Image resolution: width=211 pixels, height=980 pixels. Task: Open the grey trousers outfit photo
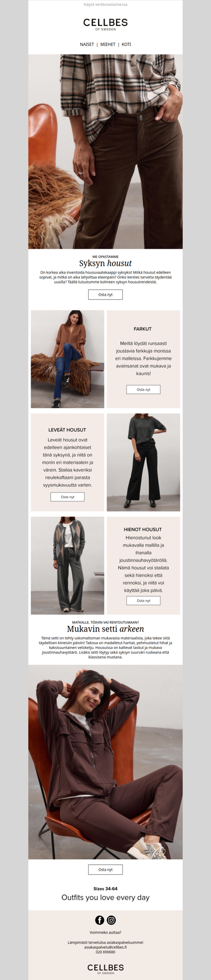click(68, 566)
